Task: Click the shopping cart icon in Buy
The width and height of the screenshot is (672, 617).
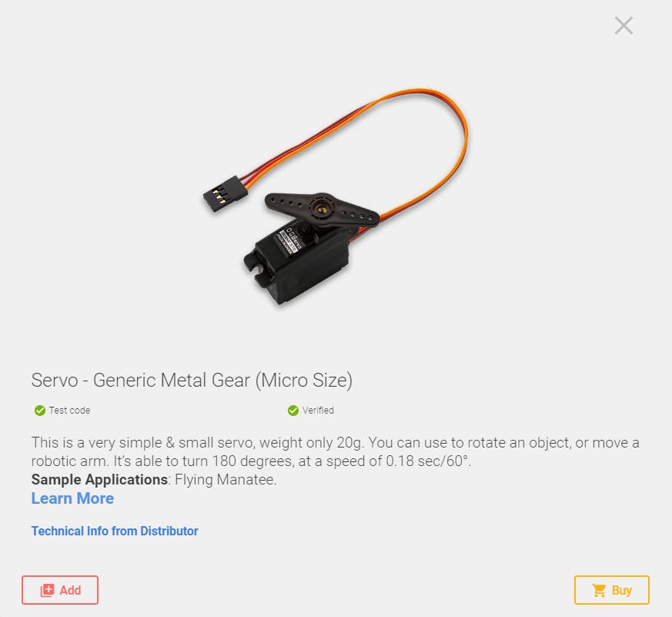Action: (599, 590)
